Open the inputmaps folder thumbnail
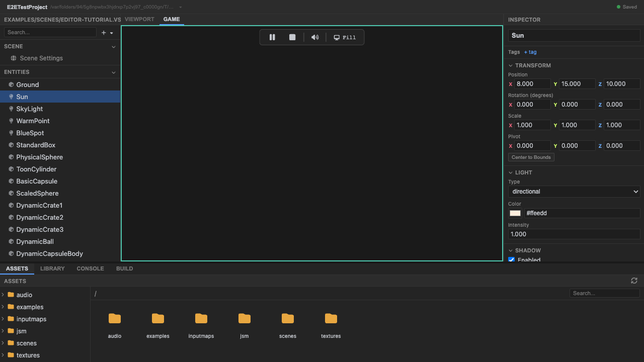Screen dimensions: 644x362 201,318
